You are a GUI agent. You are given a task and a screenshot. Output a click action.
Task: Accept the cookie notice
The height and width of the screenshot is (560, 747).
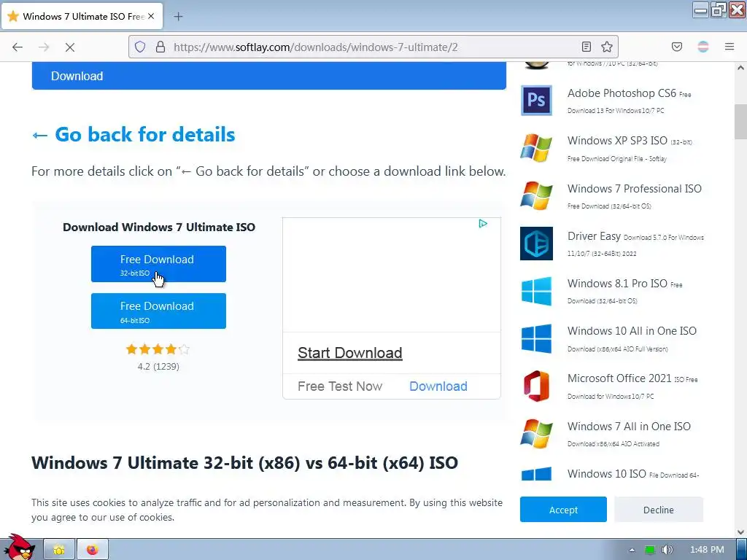(x=564, y=510)
